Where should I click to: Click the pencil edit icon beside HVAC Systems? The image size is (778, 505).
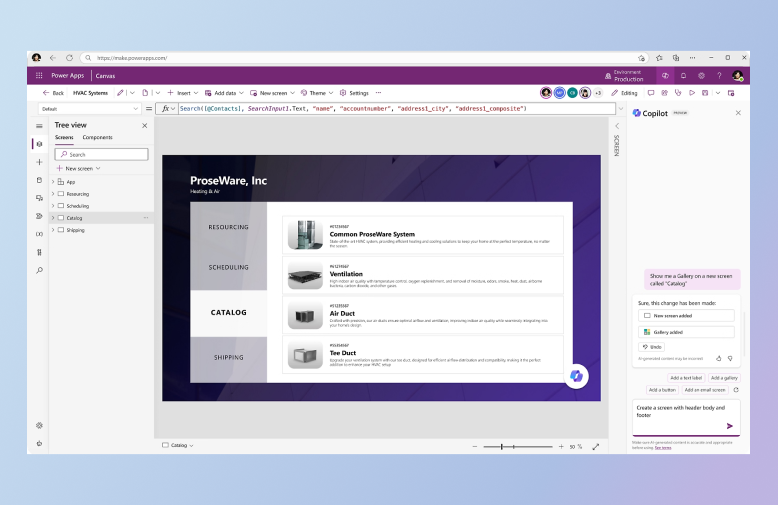120,93
